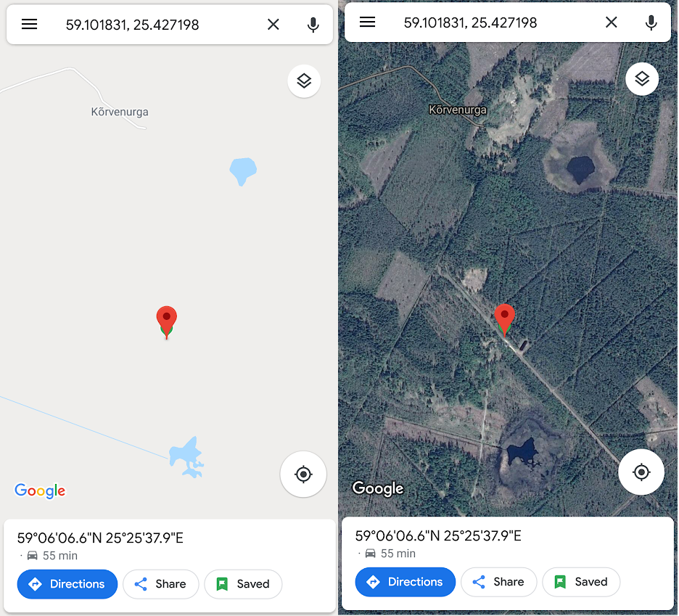The height and width of the screenshot is (616, 679).
Task: Click Directions button in left panel
Action: click(67, 584)
